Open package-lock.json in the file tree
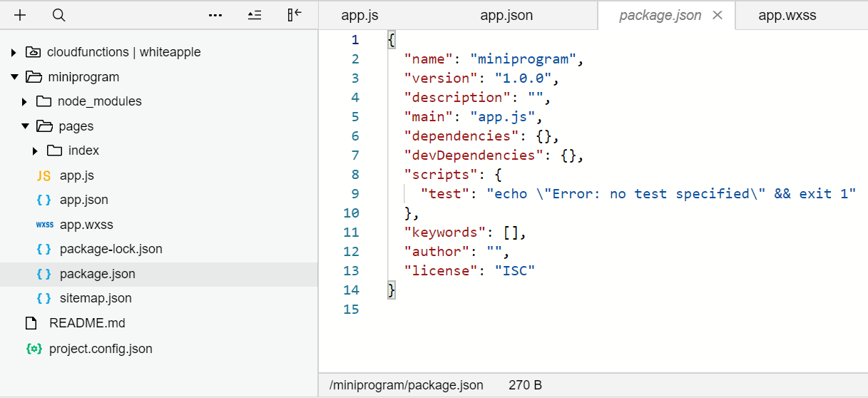 point(111,249)
